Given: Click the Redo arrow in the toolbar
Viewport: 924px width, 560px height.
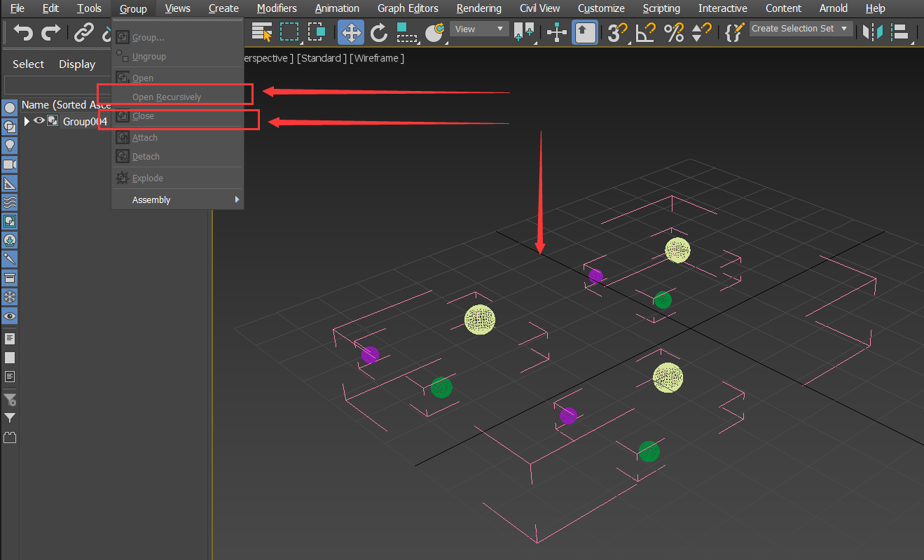Looking at the screenshot, I should pyautogui.click(x=50, y=32).
